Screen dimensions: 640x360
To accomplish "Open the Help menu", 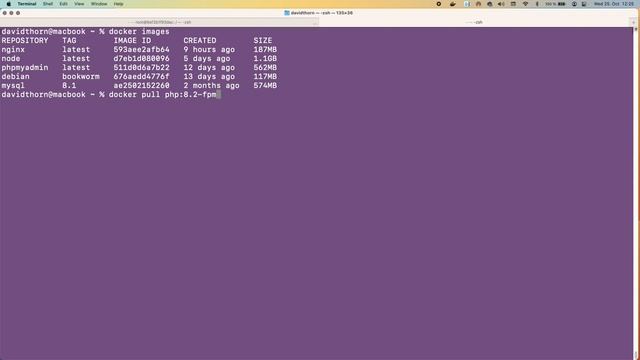I will click(118, 4).
